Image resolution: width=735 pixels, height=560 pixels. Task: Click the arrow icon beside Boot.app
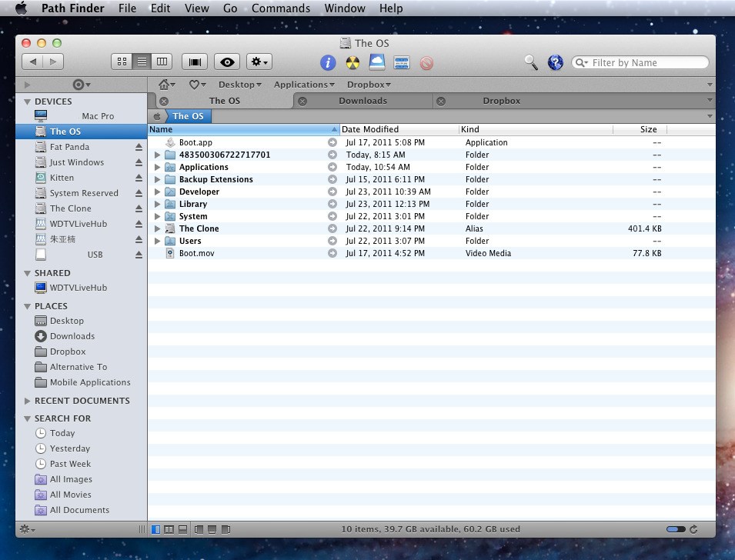[x=332, y=142]
